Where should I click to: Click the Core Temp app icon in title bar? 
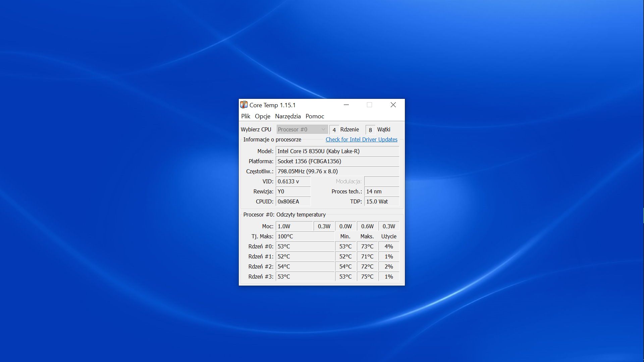[x=244, y=105]
